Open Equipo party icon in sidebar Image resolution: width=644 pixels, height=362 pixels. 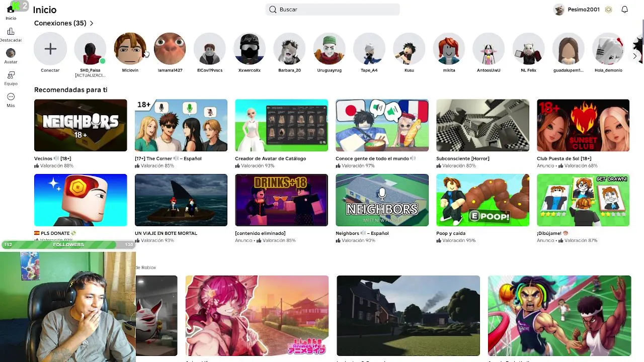click(11, 75)
